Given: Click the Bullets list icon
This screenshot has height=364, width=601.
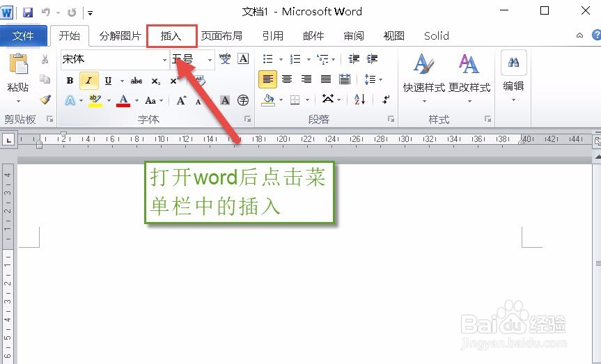Looking at the screenshot, I should (267, 59).
